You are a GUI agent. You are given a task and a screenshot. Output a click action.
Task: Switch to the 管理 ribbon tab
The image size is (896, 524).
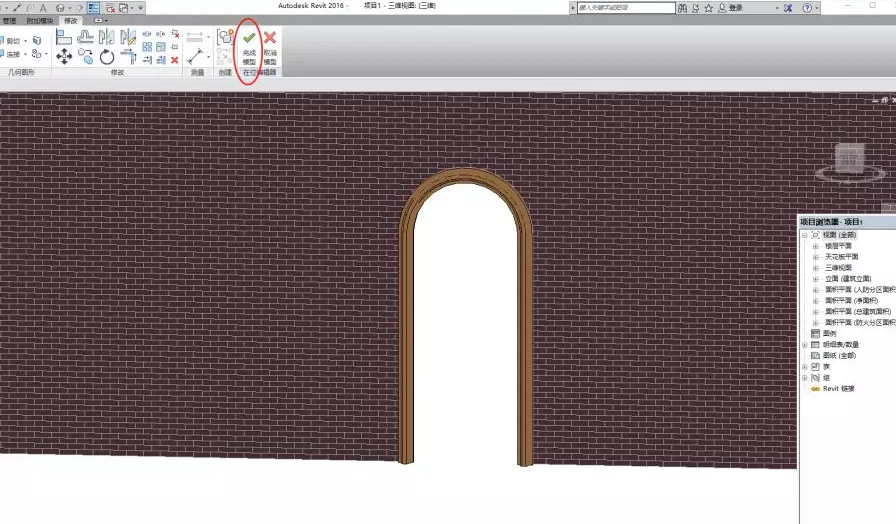9,21
